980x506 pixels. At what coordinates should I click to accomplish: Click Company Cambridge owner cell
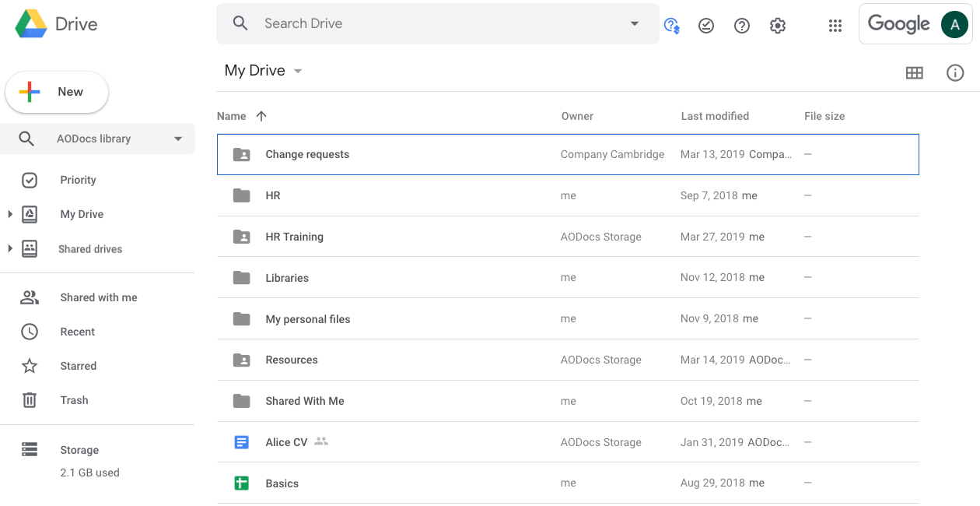tap(613, 154)
